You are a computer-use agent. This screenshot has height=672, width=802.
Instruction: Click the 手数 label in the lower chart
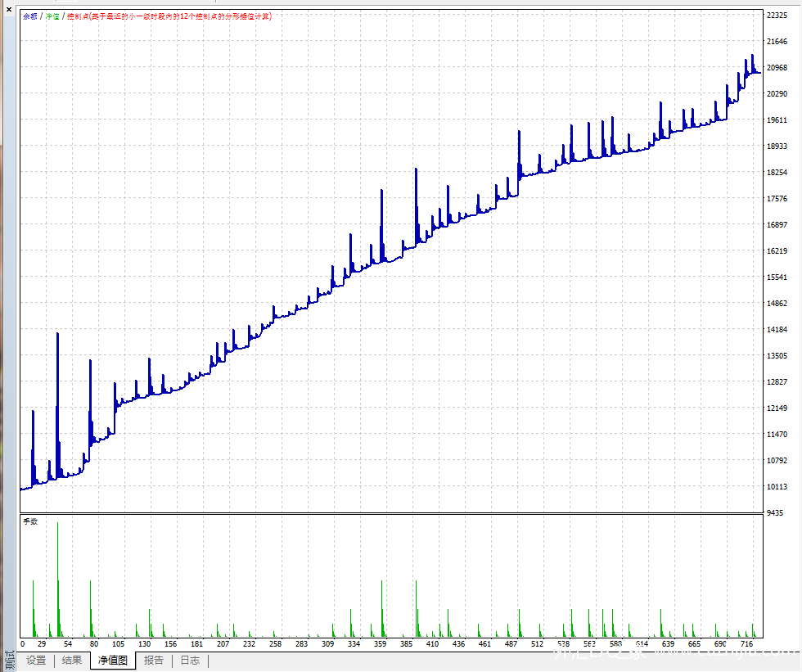pos(30,521)
